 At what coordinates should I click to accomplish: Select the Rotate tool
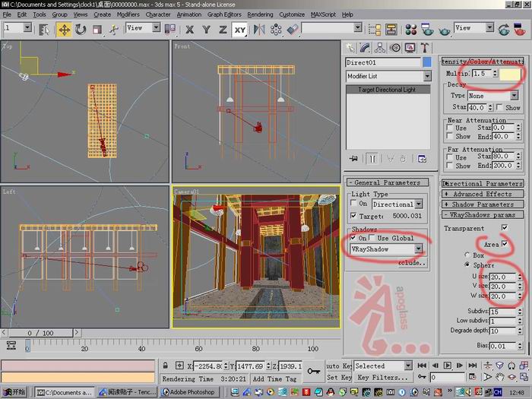tap(81, 30)
